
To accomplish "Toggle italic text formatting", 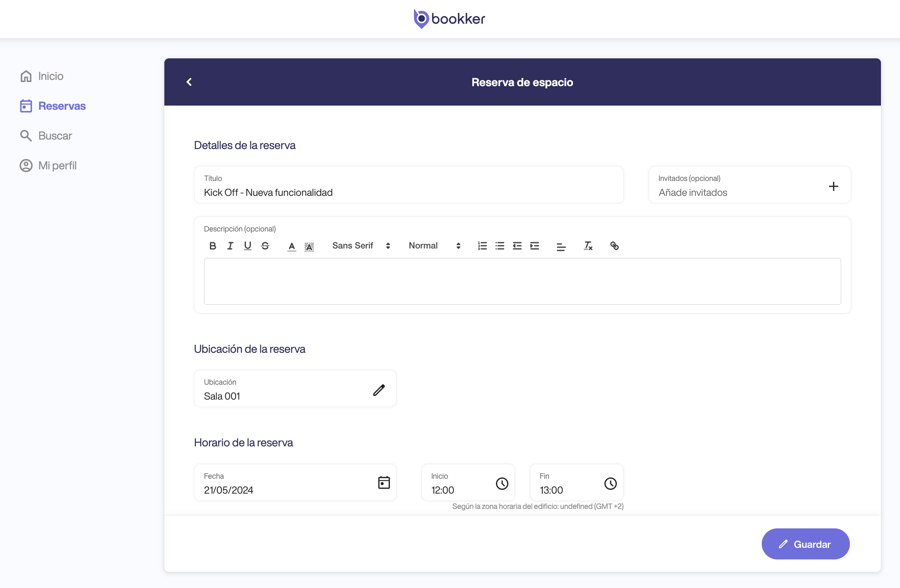I will coord(230,246).
